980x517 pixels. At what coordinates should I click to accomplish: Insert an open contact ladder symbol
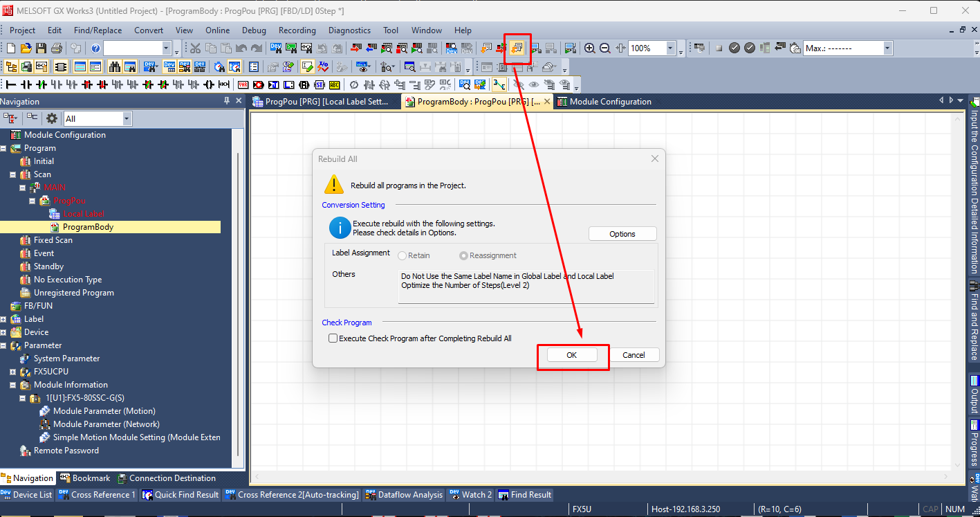(26, 84)
